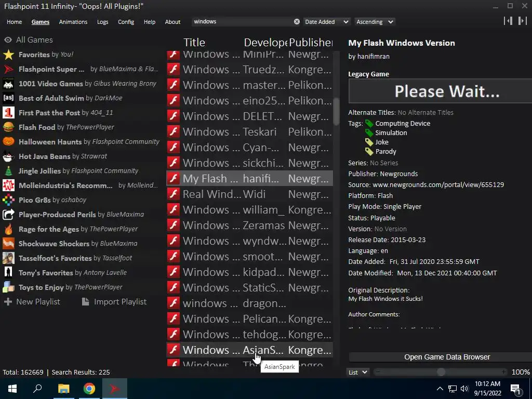Open the About tab
Viewport: 532px width, 399px height.
[172, 22]
